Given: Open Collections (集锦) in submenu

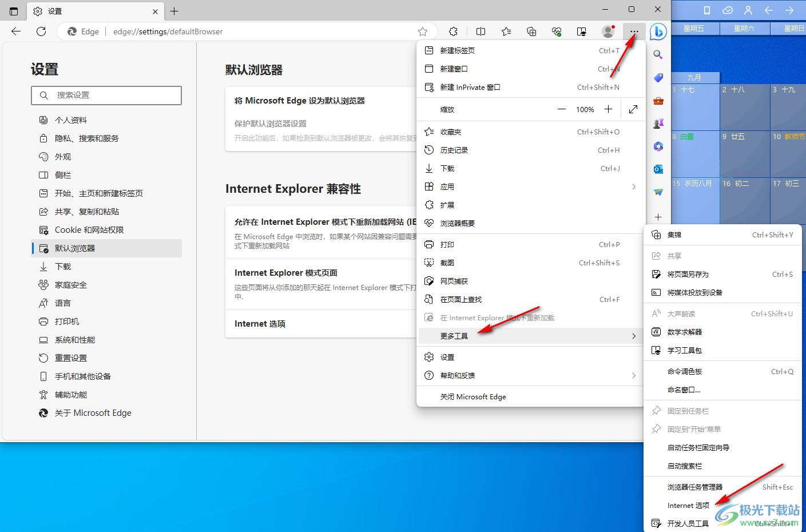Looking at the screenshot, I should pos(723,235).
